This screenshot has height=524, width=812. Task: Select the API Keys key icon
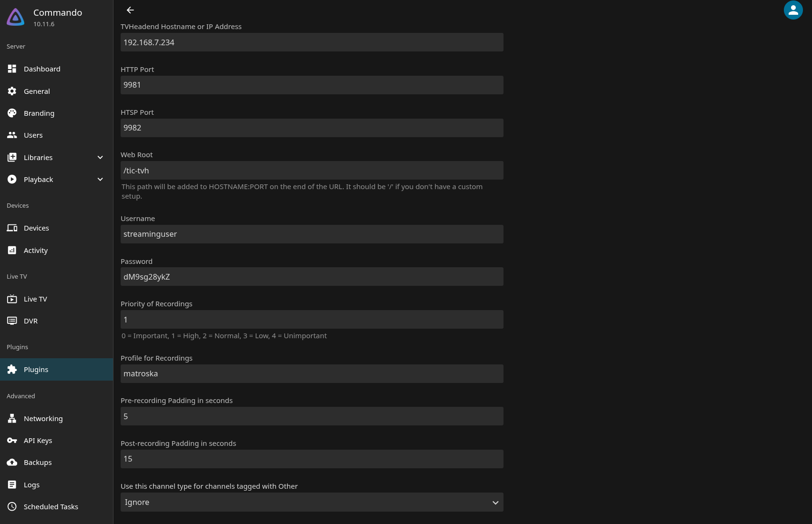(x=12, y=440)
